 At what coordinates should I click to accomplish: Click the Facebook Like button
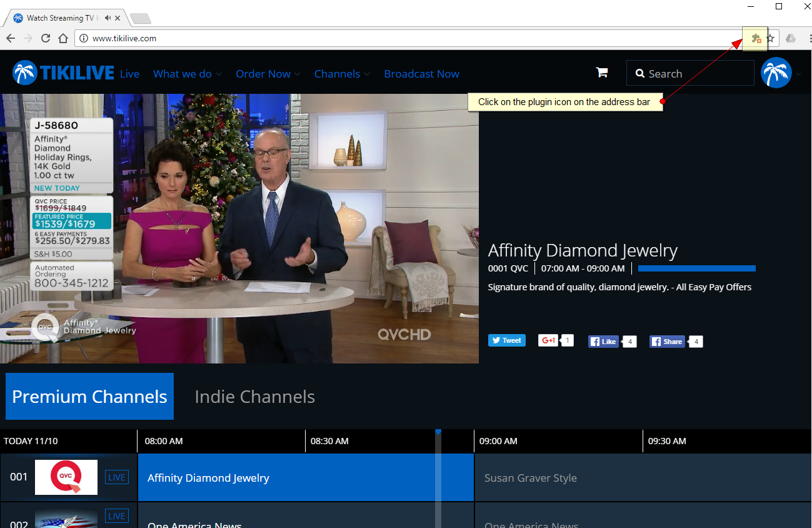pos(604,342)
